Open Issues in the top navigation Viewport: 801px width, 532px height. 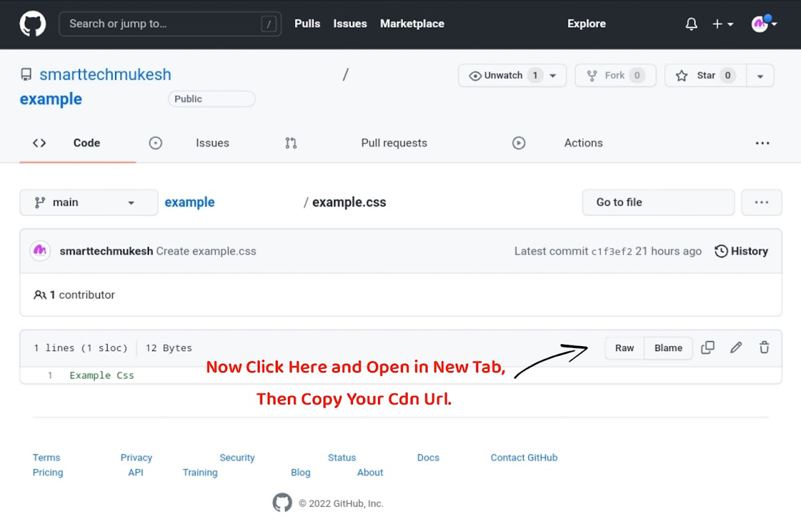[x=350, y=24]
